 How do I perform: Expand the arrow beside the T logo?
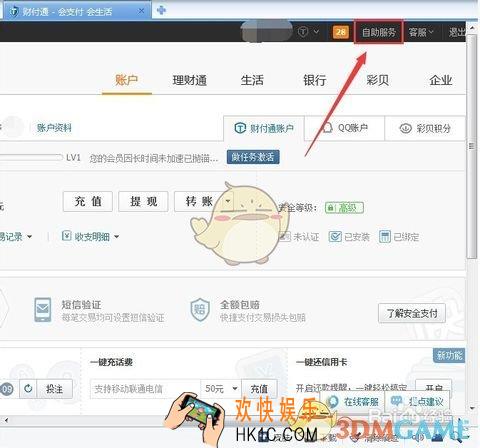(316, 32)
